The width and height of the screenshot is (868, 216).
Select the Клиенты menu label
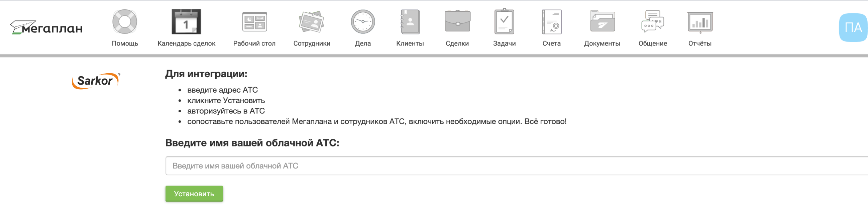click(410, 43)
